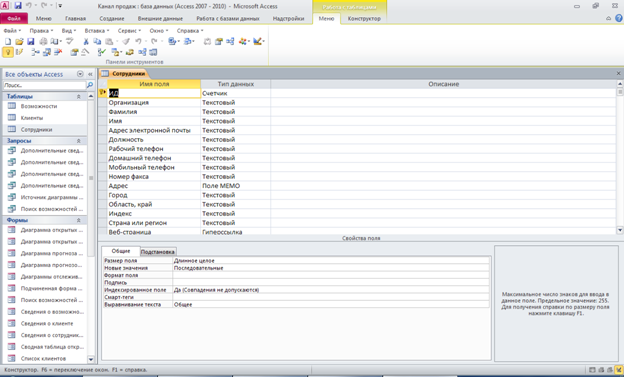
Task: Close the Сотрудники table tab with X
Action: 618,73
